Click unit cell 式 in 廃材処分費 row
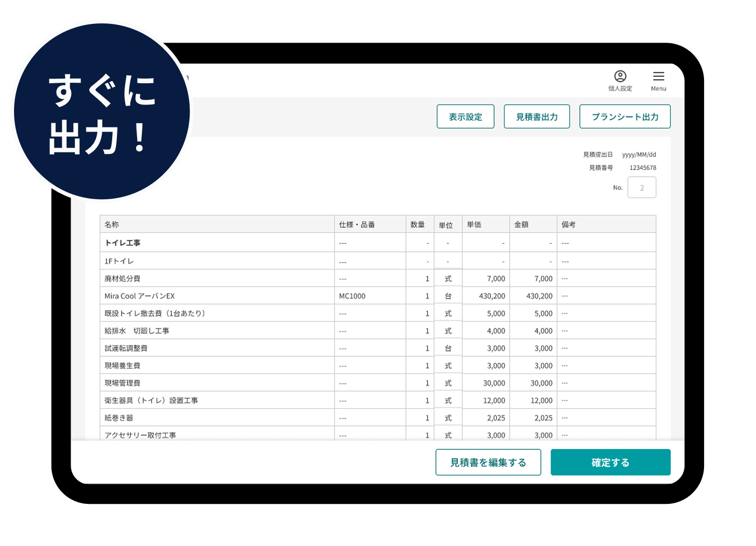Screen dimensions: 756x546 pyautogui.click(x=448, y=279)
